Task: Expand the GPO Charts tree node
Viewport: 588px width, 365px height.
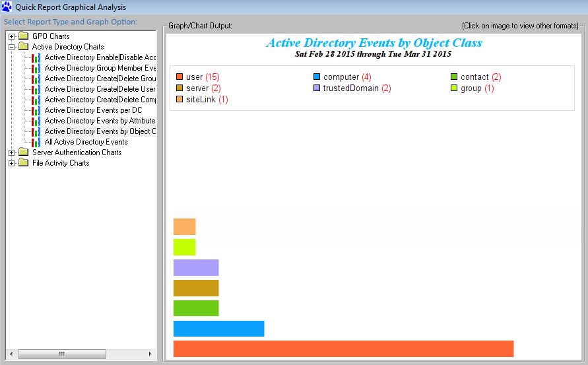Action: pyautogui.click(x=11, y=36)
